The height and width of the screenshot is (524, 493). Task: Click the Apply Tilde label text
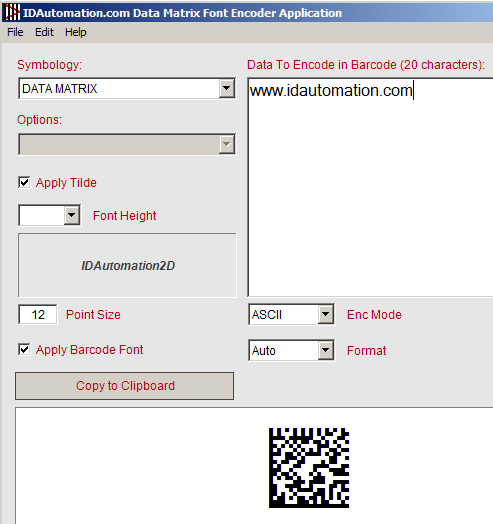66,183
